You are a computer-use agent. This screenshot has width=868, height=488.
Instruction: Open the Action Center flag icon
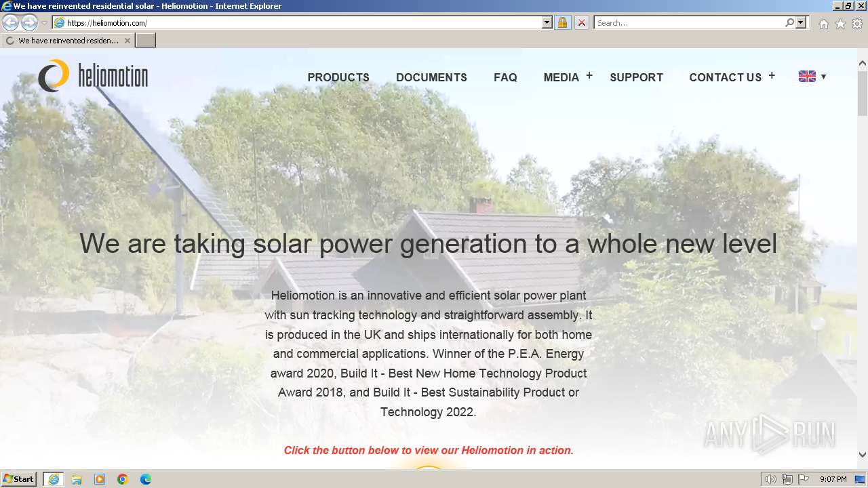coord(804,479)
